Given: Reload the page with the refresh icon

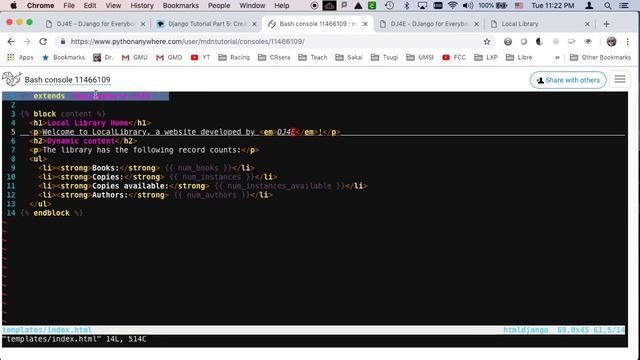Looking at the screenshot, I should tap(43, 42).
